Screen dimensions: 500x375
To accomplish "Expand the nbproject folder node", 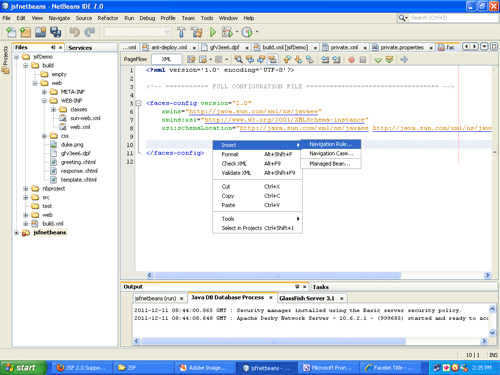I will (x=25, y=188).
